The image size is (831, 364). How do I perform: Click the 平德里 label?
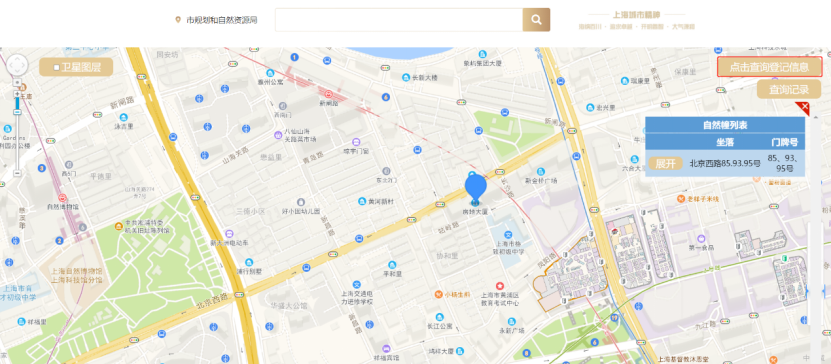tap(101, 176)
